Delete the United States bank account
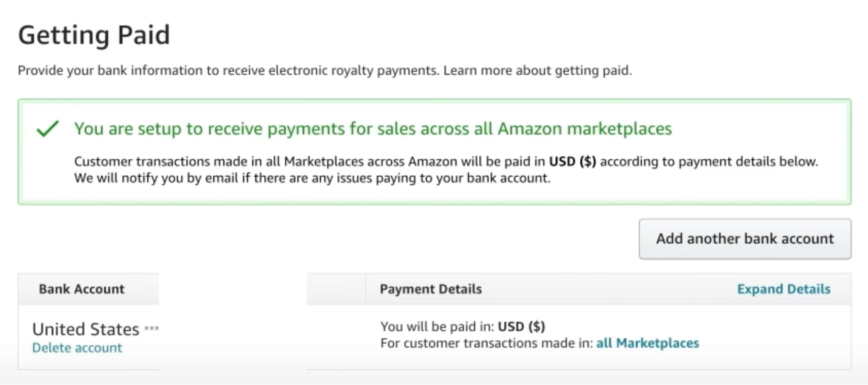Screen dimensions: 868x385 pyautogui.click(x=77, y=348)
